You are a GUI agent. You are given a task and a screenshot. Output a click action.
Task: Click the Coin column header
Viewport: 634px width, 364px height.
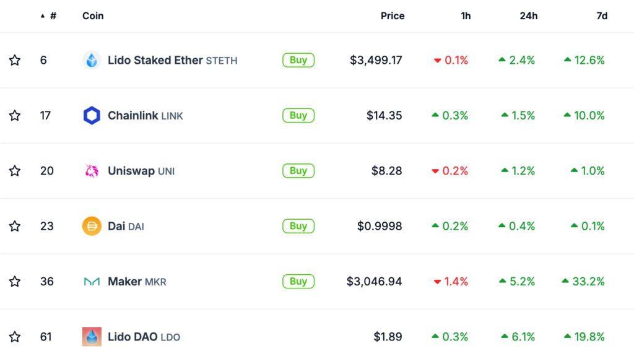coord(93,16)
